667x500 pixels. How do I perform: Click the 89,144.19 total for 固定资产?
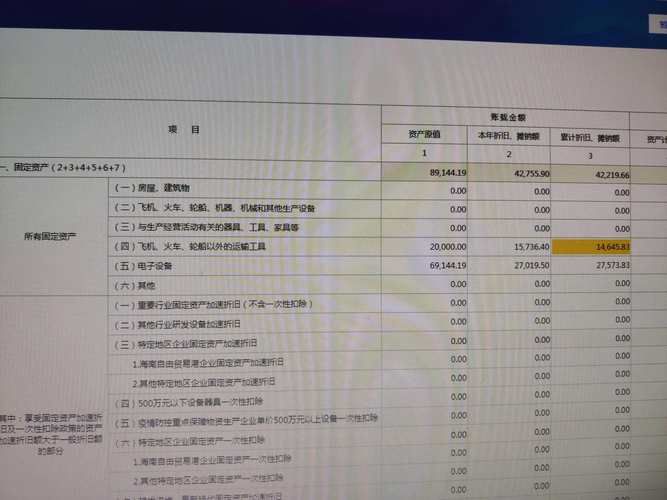point(425,172)
